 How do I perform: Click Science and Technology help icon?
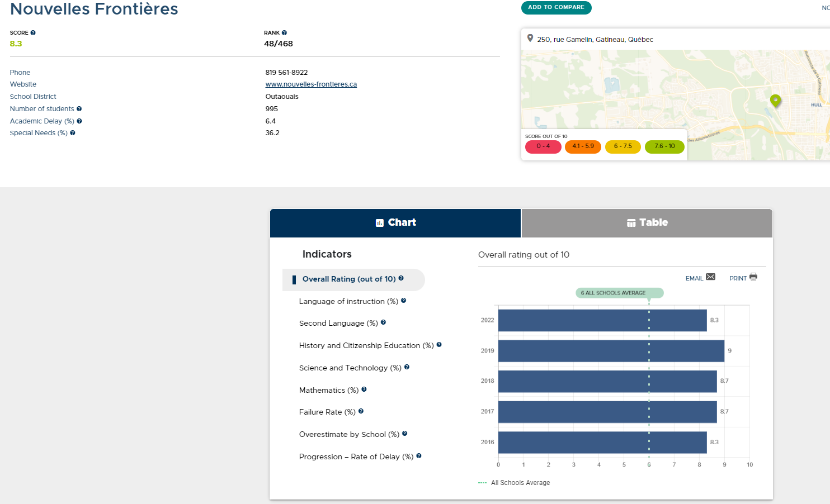tap(407, 367)
